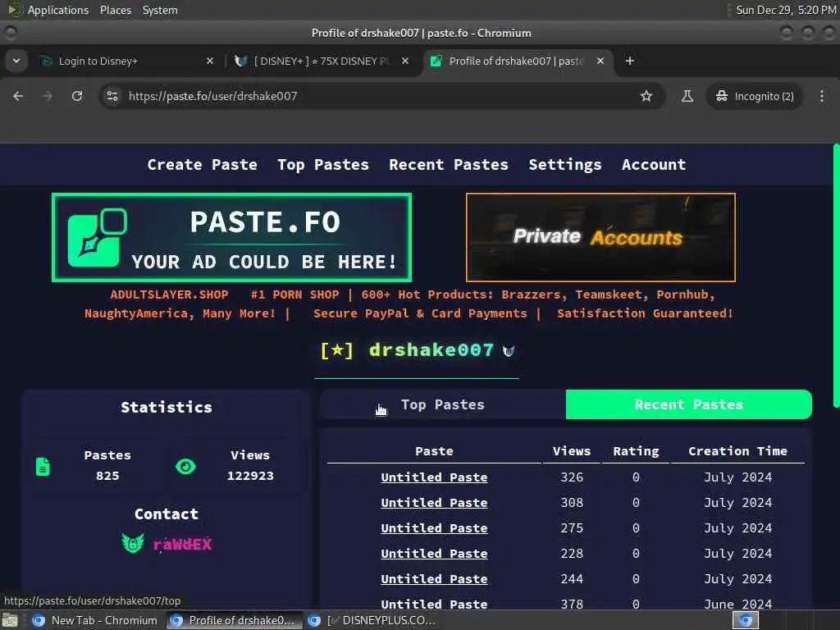Click the date and time clock
Viewport: 840px width, 630px height.
point(786,10)
